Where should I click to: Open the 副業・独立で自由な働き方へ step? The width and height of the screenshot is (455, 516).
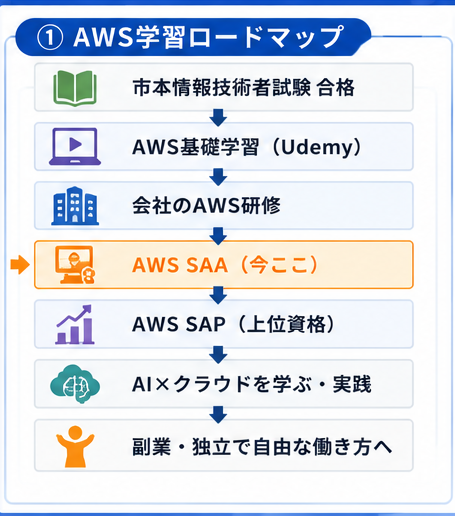click(x=224, y=445)
